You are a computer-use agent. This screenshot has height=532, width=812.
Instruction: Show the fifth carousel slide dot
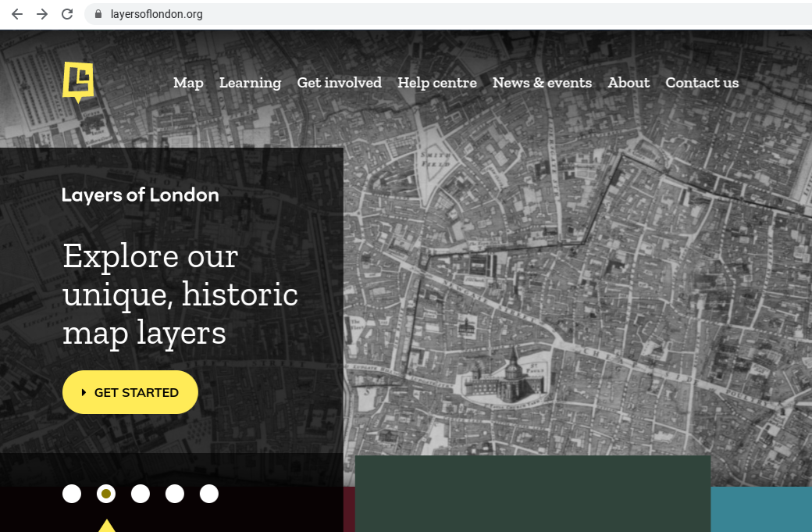pyautogui.click(x=209, y=494)
